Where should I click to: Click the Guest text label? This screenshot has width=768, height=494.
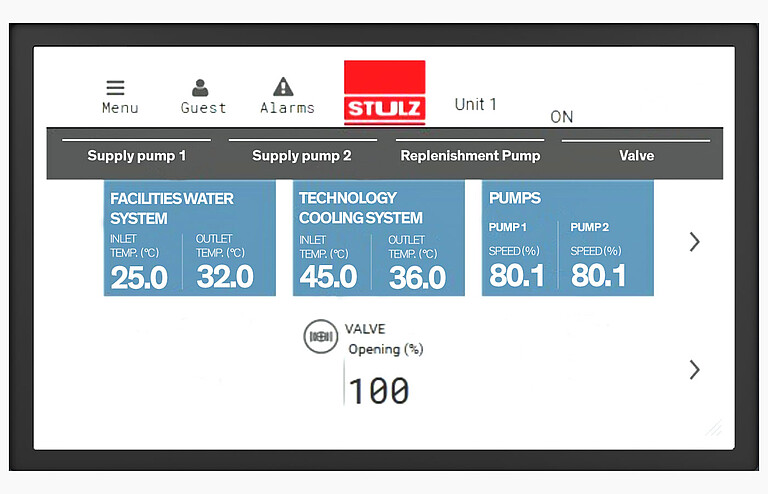point(203,108)
